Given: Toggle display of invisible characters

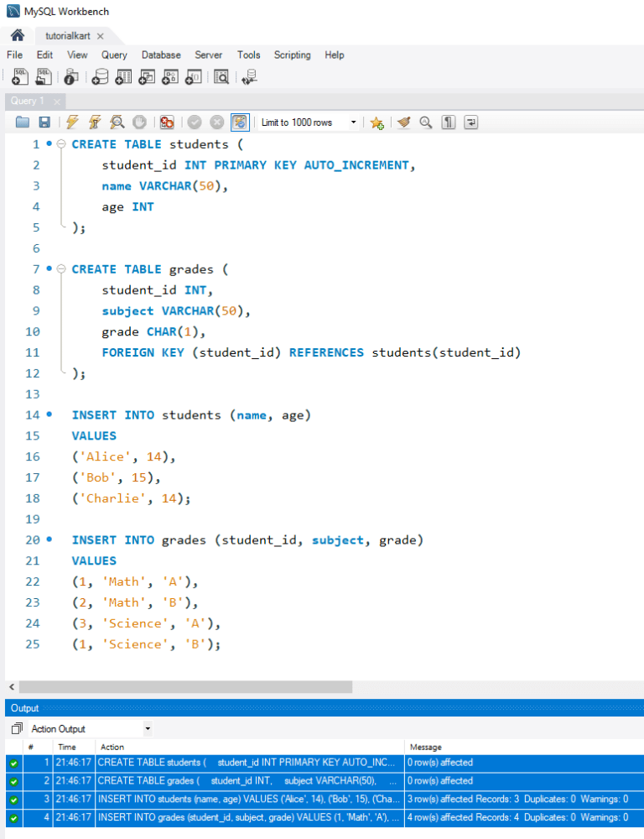Looking at the screenshot, I should 449,122.
